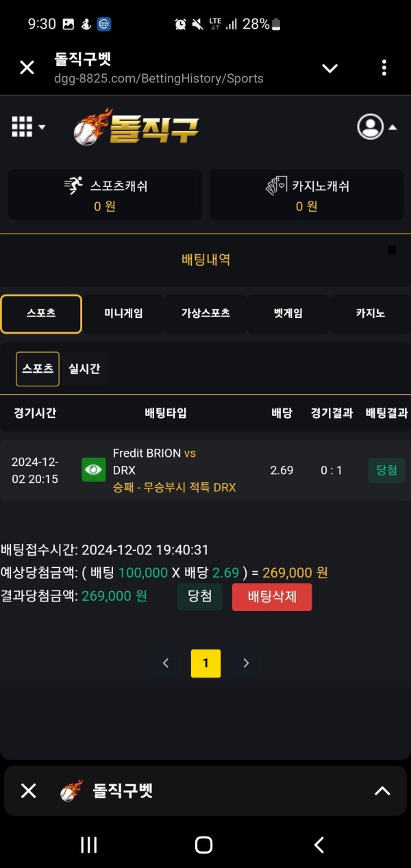The image size is (411, 868).
Task: Open the user profile icon
Action: coord(371,127)
